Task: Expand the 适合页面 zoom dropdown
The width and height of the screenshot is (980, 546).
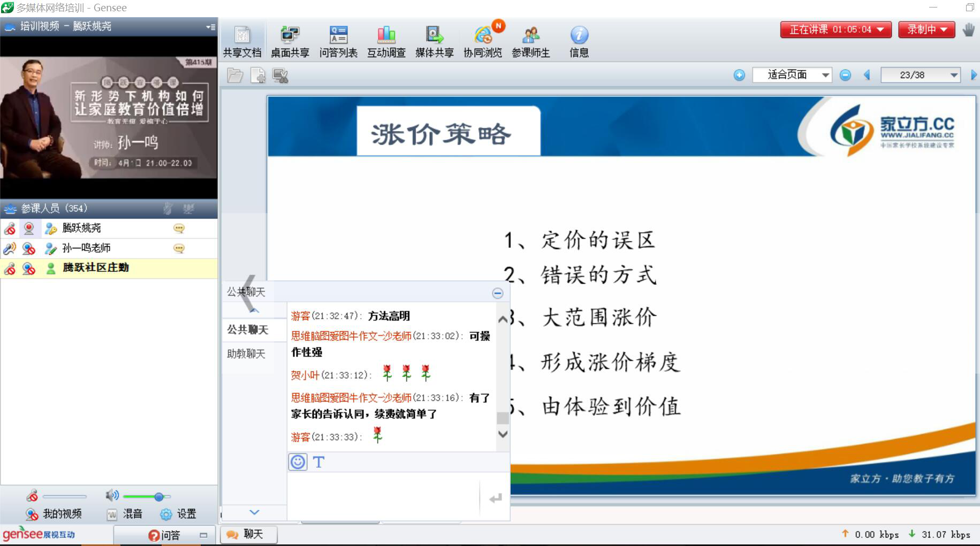Action: pos(825,75)
